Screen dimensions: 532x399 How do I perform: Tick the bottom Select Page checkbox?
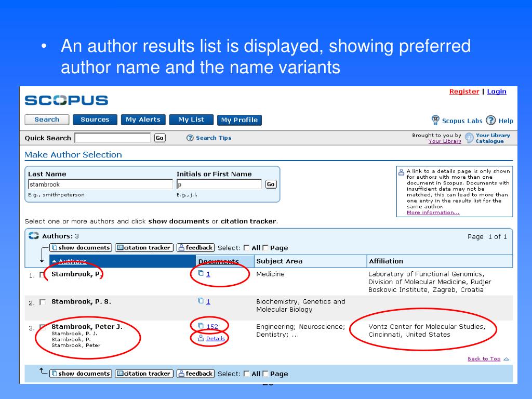(x=265, y=374)
